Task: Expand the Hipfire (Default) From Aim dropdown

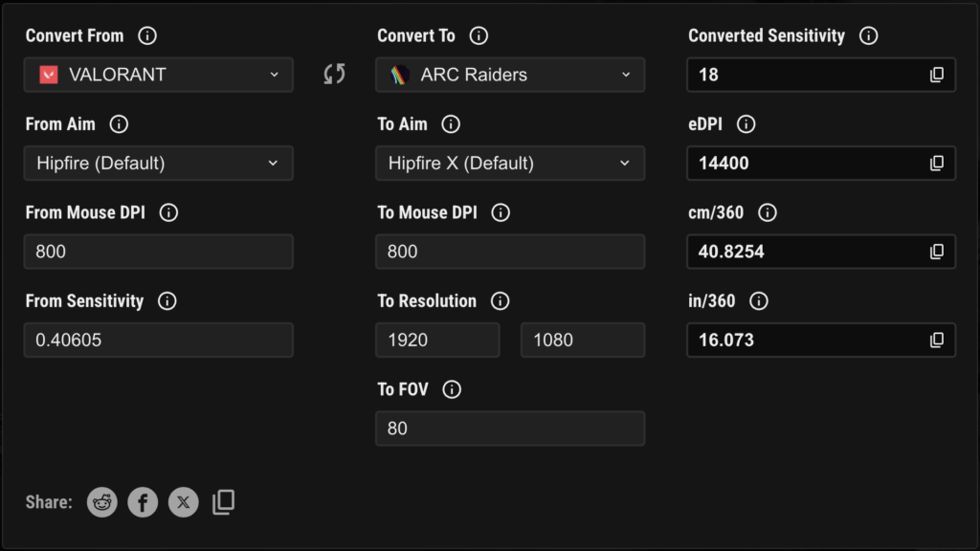Action: (x=159, y=164)
